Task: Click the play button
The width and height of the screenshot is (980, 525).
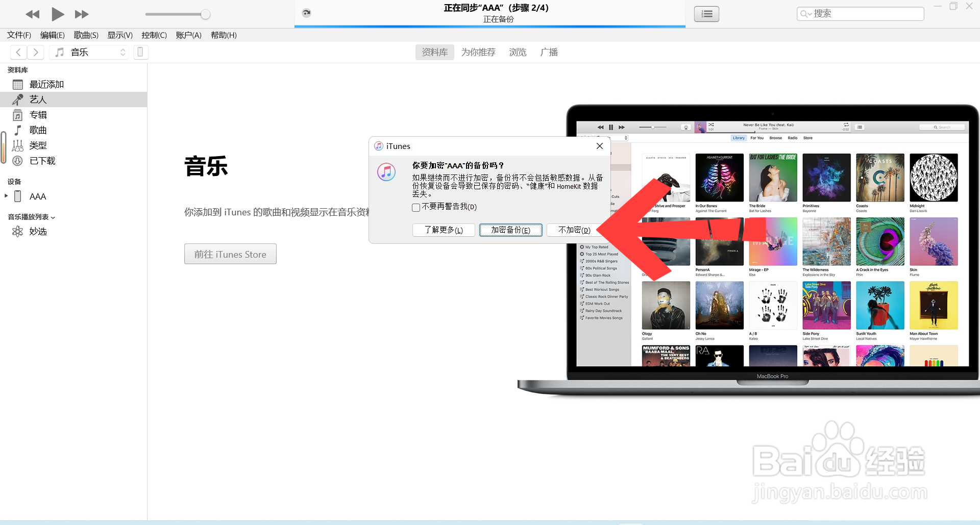Action: tap(58, 14)
